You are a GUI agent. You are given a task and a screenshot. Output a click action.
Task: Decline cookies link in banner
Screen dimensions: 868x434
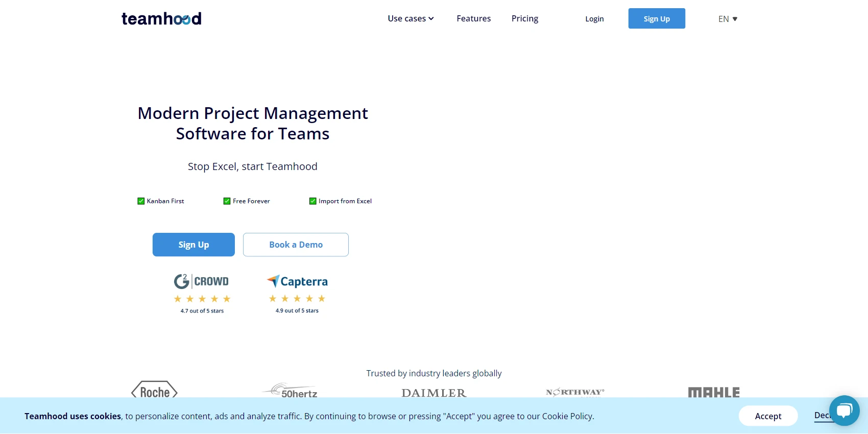tap(822, 416)
